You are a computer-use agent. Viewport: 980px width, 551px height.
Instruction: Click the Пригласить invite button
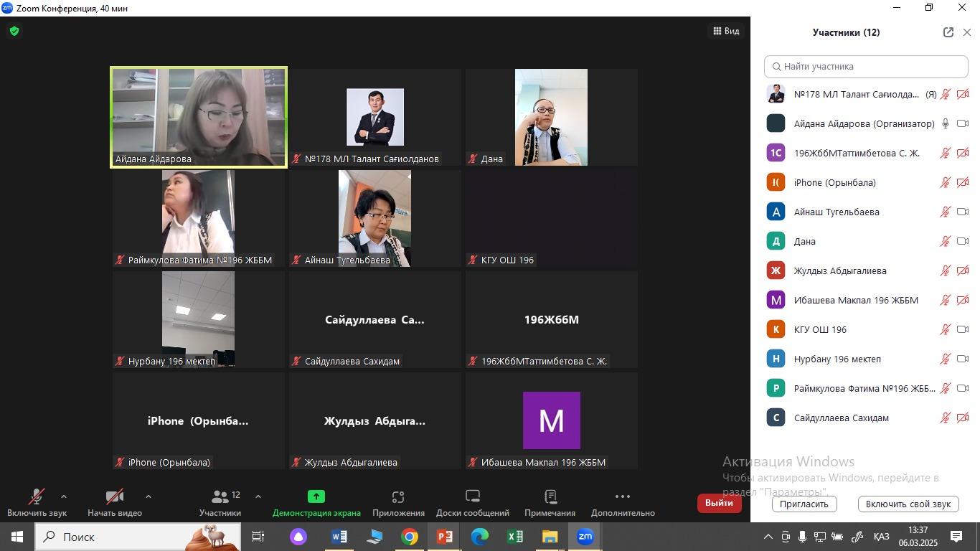(804, 504)
